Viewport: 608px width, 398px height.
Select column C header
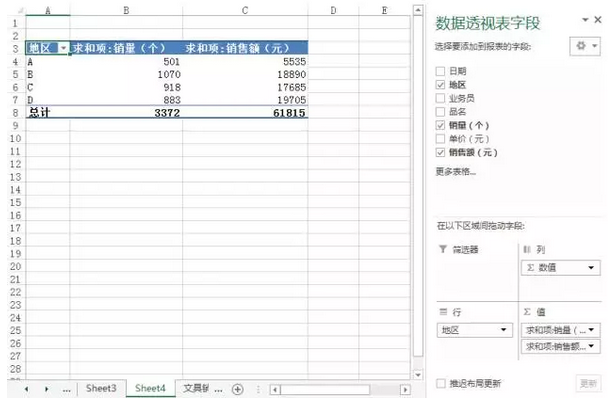point(245,10)
